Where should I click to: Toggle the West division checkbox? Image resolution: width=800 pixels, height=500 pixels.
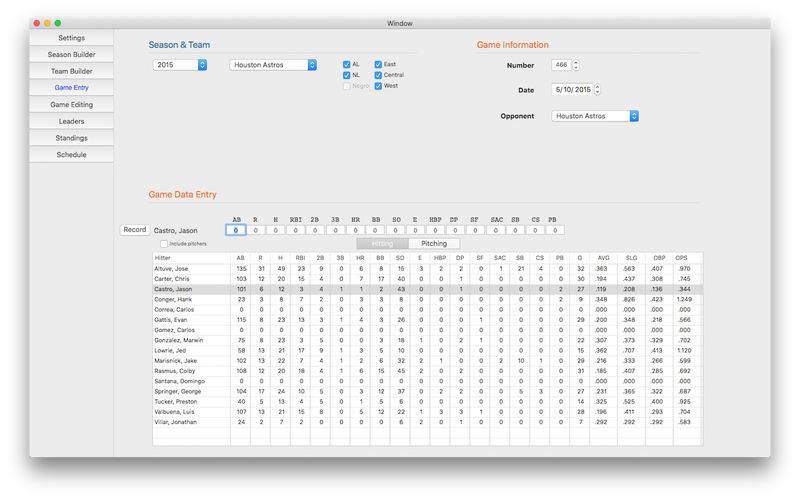coord(378,86)
